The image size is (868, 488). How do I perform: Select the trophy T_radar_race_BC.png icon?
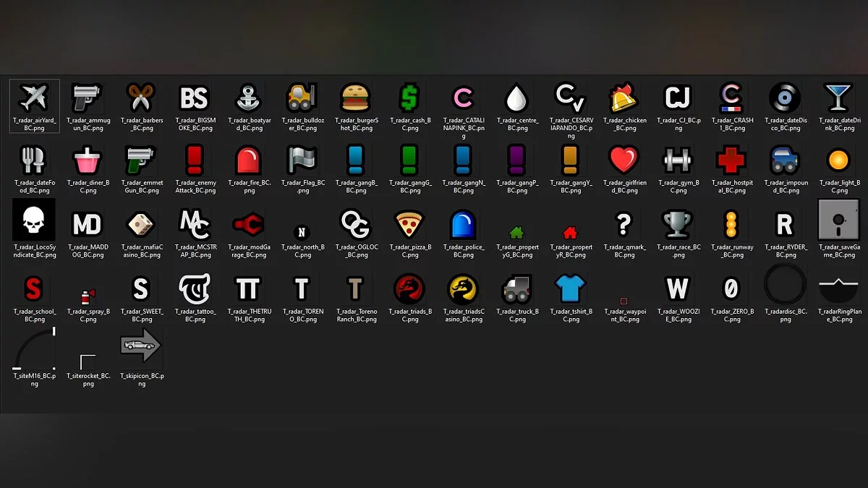coord(678,224)
